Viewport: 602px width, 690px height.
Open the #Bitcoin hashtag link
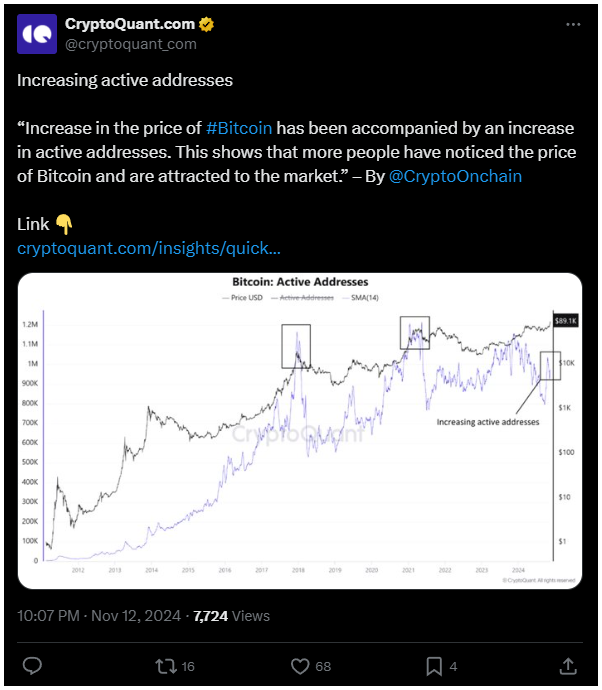click(239, 128)
